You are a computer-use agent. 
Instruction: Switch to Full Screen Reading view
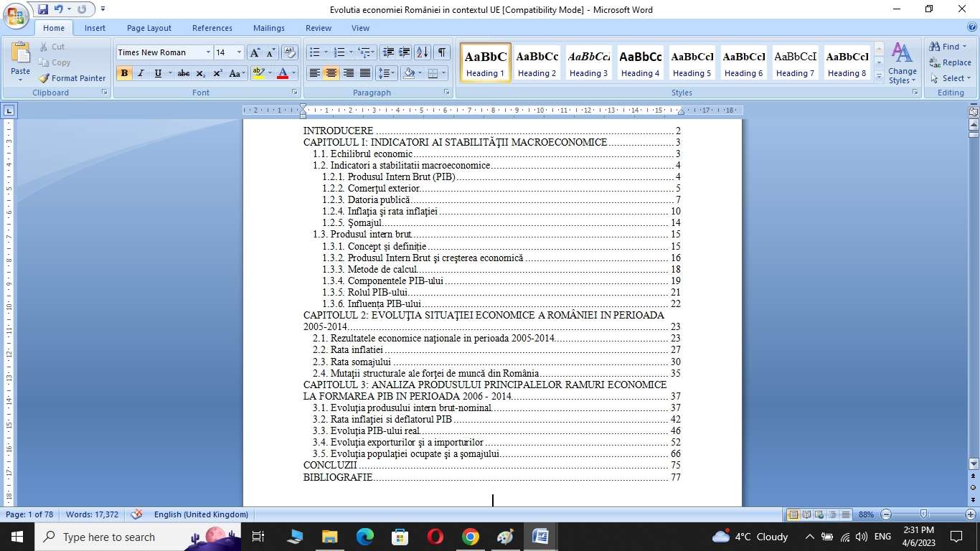pos(806,514)
